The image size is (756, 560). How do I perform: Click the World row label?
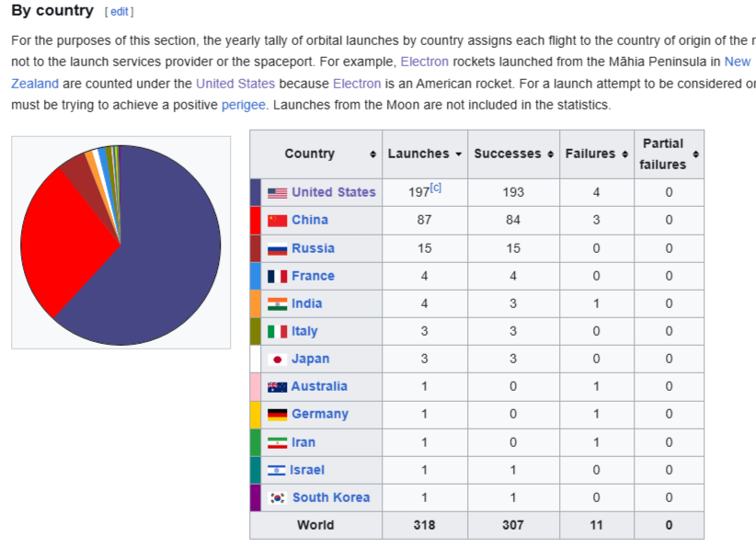[x=315, y=525]
